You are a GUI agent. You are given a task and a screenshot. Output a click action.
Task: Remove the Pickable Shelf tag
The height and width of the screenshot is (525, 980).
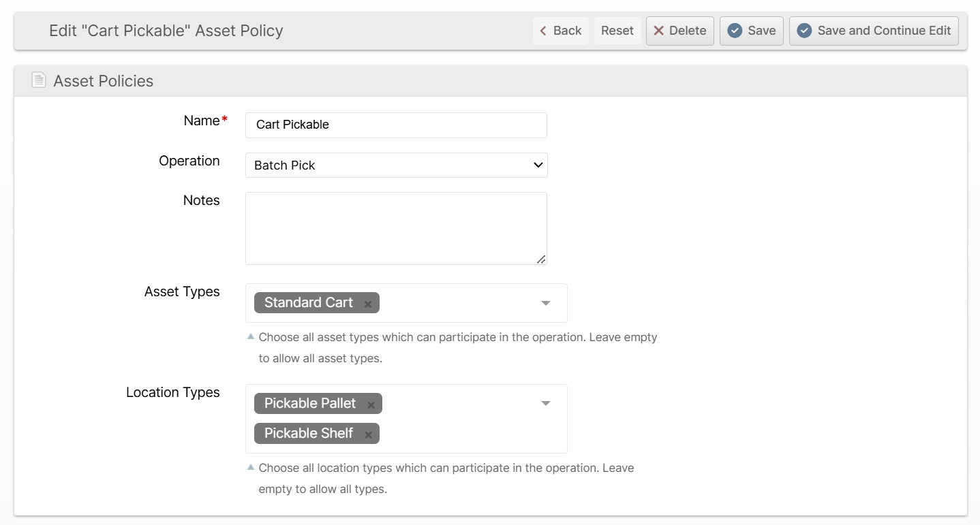pos(368,435)
